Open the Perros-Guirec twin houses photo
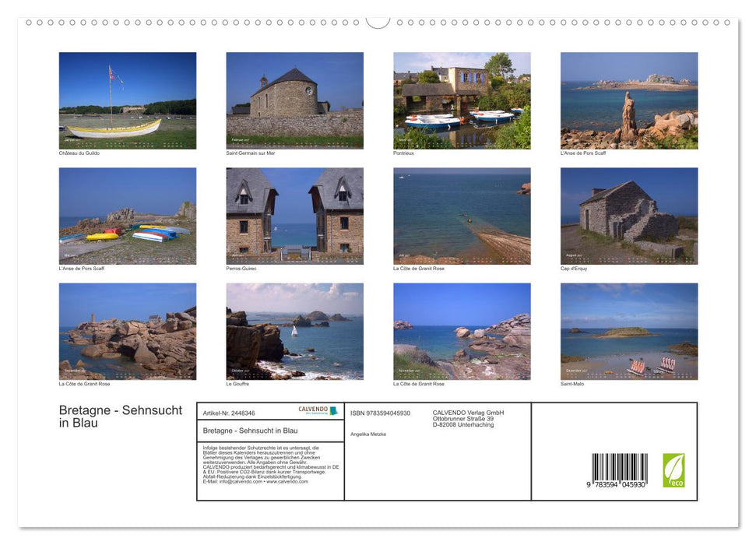756x545 pixels. [294, 216]
